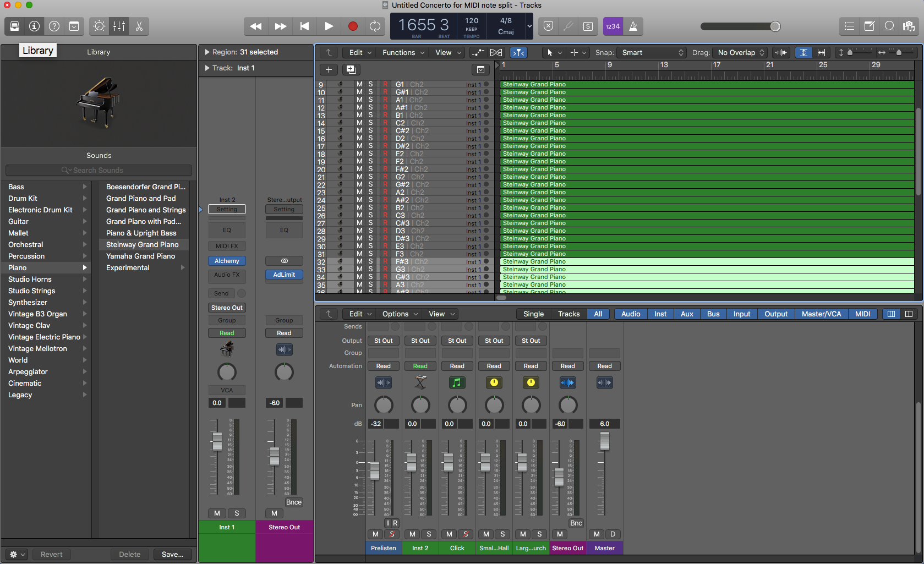
Task: Open the Drag mode No Overlap dropdown
Action: [x=740, y=52]
